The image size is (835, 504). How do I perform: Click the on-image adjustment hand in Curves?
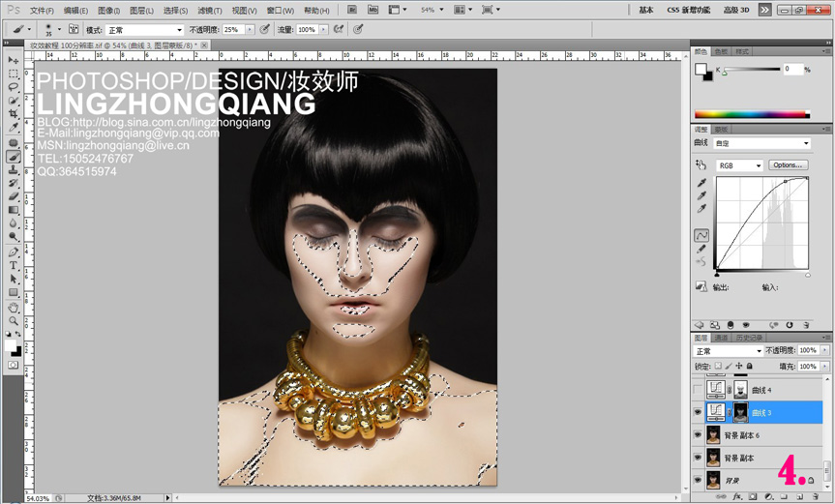pos(701,165)
